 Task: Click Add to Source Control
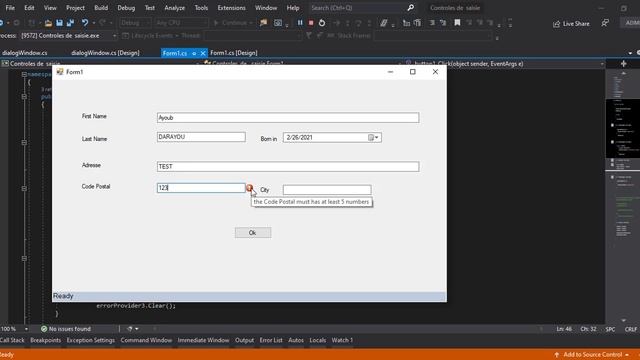[593, 355]
